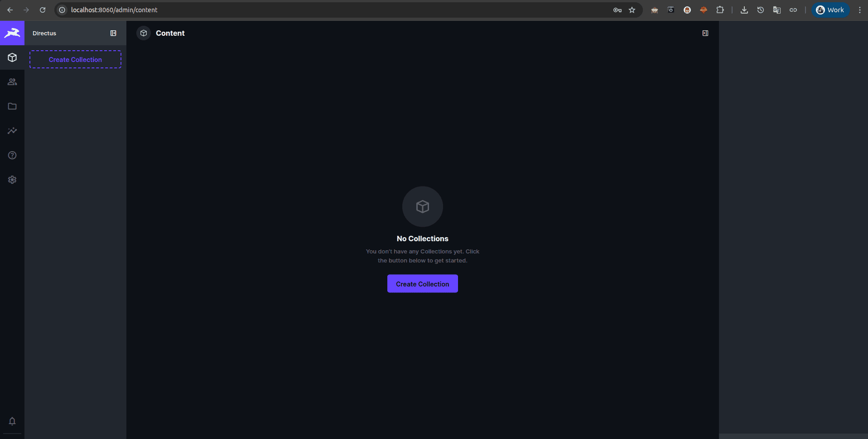
Task: Click the 'You don't have any Collections yet' text
Action: point(422,256)
